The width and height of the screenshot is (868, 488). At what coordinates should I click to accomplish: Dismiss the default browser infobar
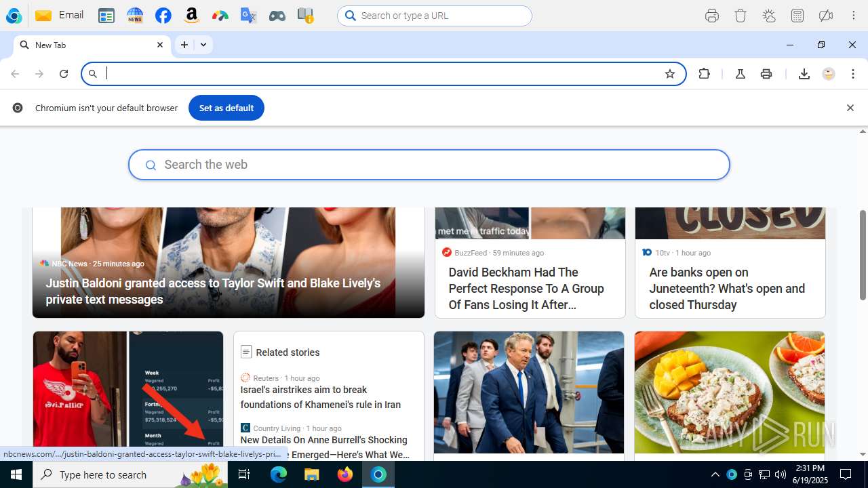pyautogui.click(x=850, y=108)
